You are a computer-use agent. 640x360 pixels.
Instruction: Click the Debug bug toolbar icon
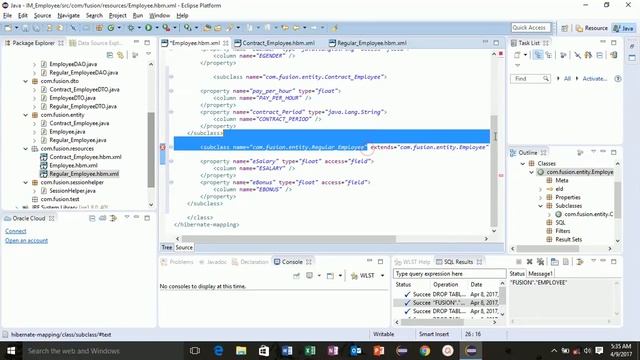(x=131, y=28)
